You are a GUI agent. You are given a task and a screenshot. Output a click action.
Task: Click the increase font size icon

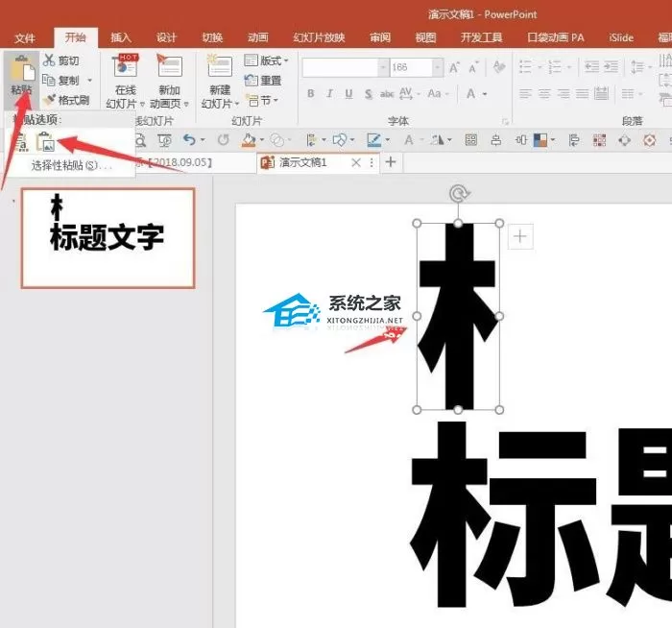[454, 67]
